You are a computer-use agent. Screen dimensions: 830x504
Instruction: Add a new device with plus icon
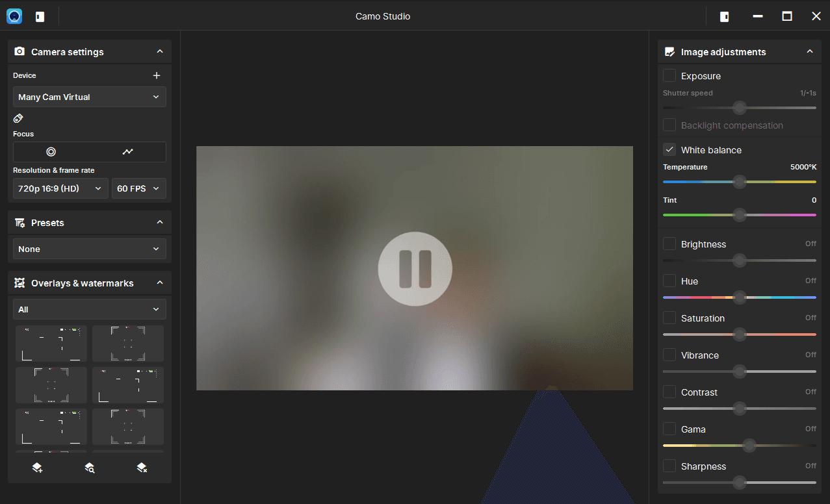pyautogui.click(x=157, y=75)
